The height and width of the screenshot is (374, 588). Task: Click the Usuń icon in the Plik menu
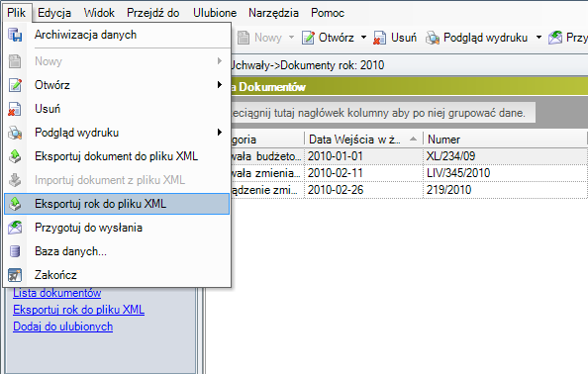coord(15,109)
